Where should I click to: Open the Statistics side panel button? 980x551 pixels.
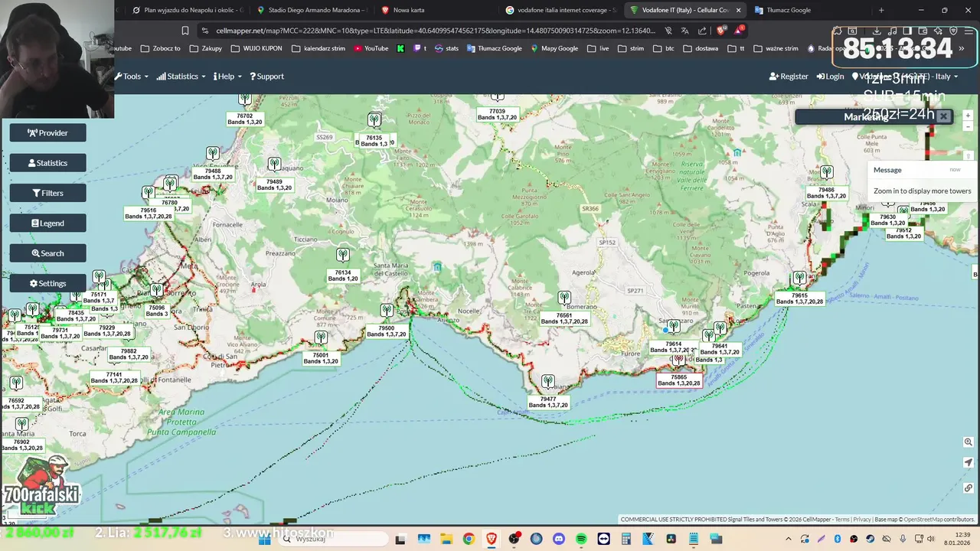pyautogui.click(x=47, y=163)
